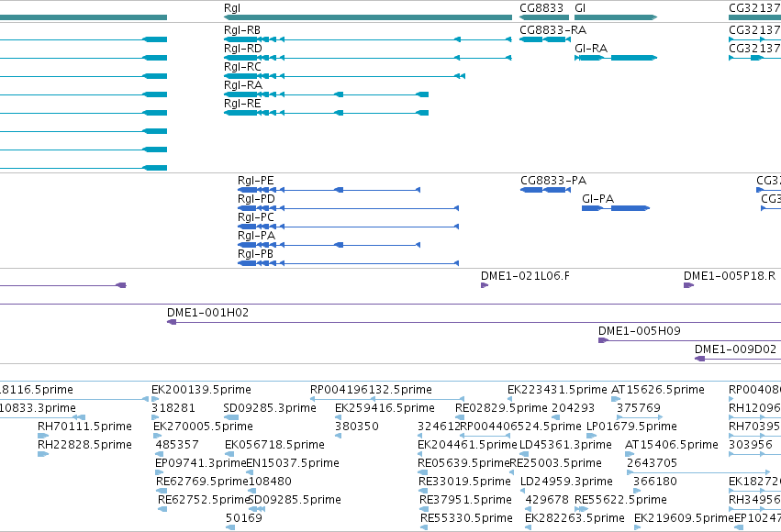Viewport: 781px width, 532px height.
Task: Select the Rgl-RC transcript label
Action: 242,67
